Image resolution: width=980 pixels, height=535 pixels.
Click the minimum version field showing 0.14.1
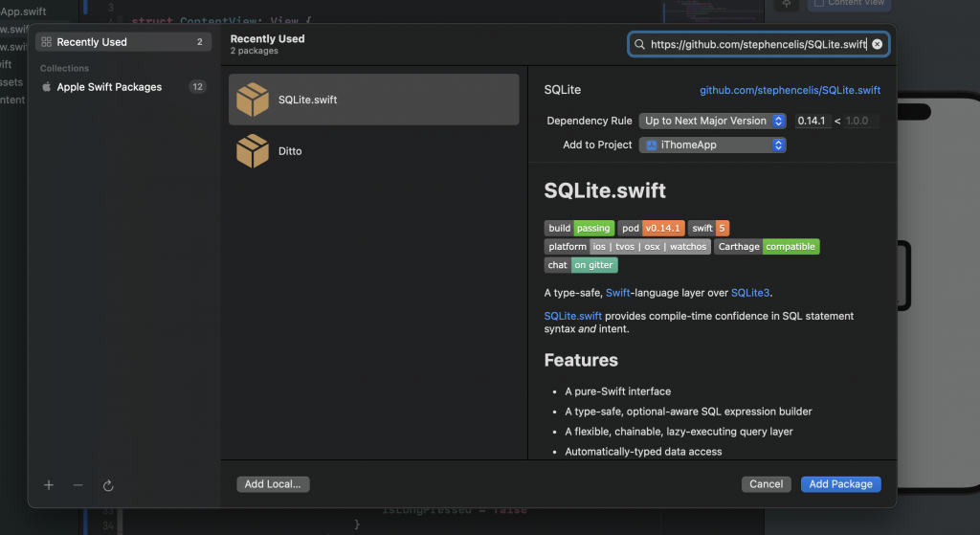[x=812, y=121]
